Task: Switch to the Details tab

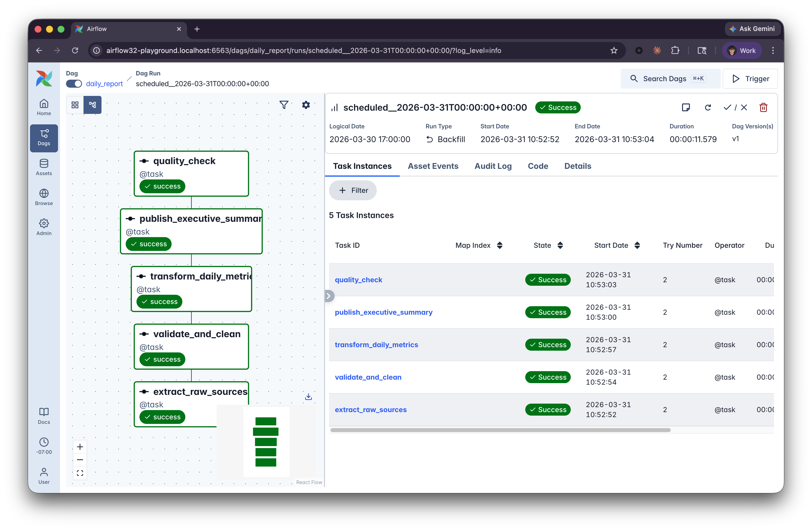Action: [x=577, y=166]
